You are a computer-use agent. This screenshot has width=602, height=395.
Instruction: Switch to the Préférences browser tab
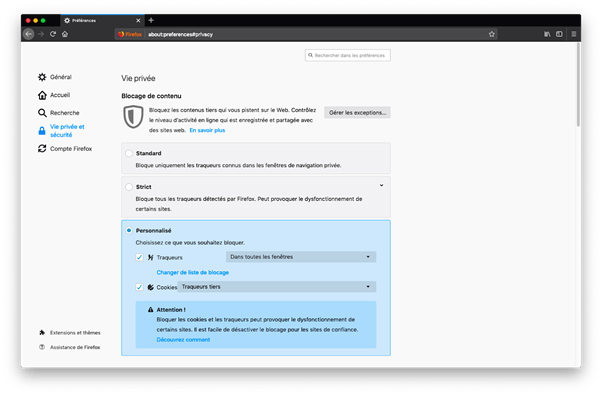click(102, 20)
